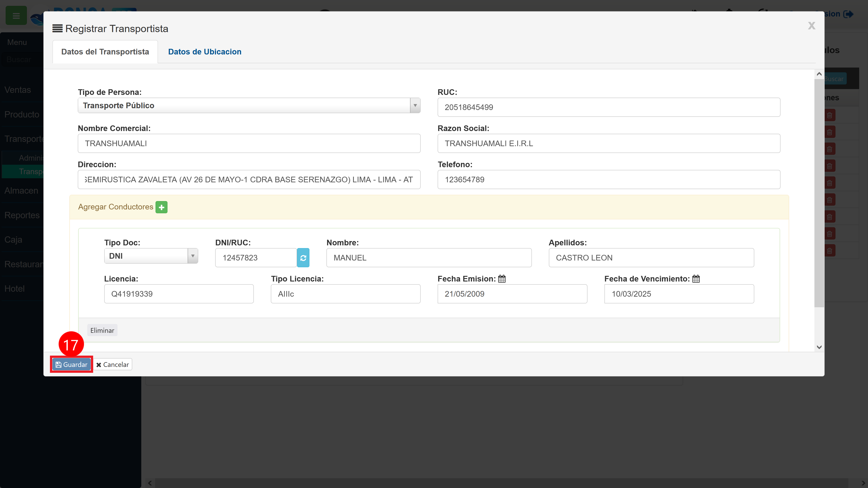
Task: Click the Licencia field Q41919339
Action: (x=179, y=294)
